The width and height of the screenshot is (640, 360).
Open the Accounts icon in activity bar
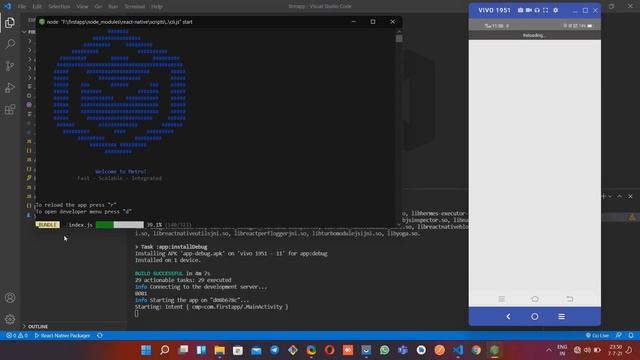tap(10, 298)
